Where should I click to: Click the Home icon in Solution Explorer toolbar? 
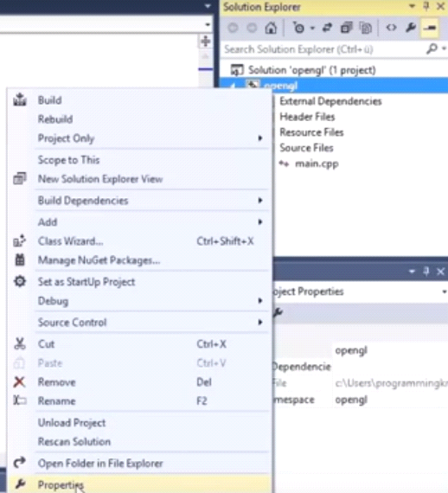(x=271, y=28)
